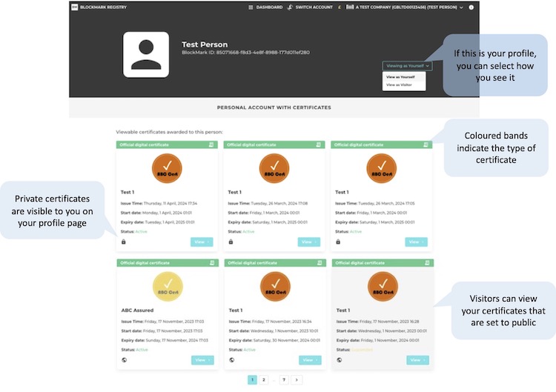Click the yellow ABC Assured certificate badge
This screenshot has height=392, width=556.
167,286
